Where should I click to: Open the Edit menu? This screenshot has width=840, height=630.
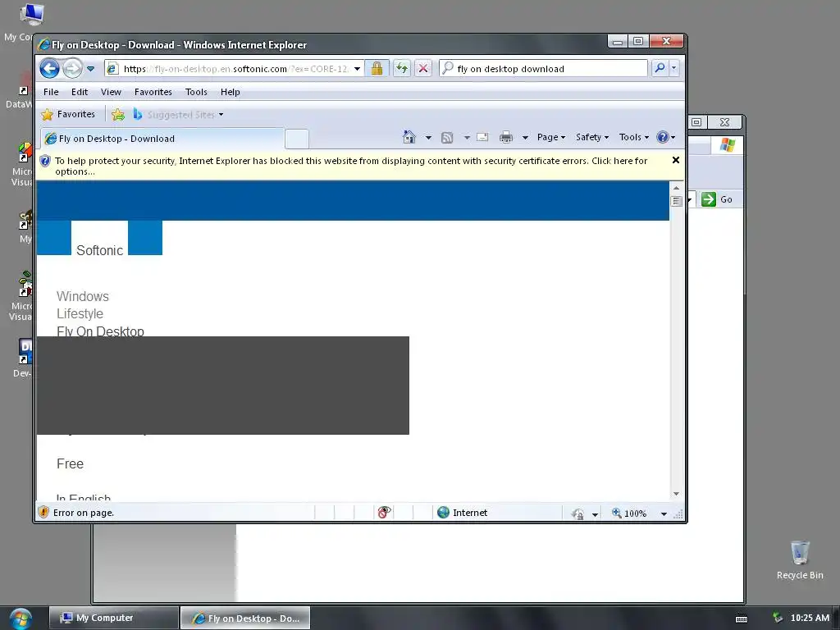tap(80, 92)
